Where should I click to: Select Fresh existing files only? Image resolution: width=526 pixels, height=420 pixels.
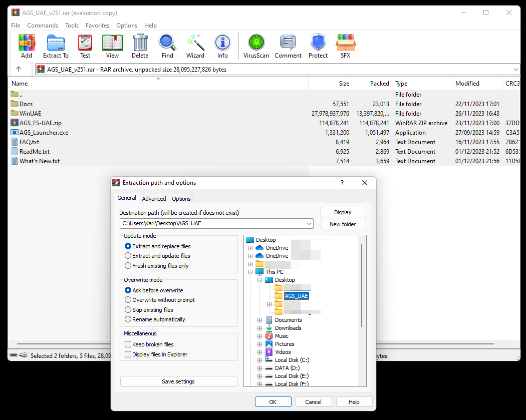tap(157, 266)
